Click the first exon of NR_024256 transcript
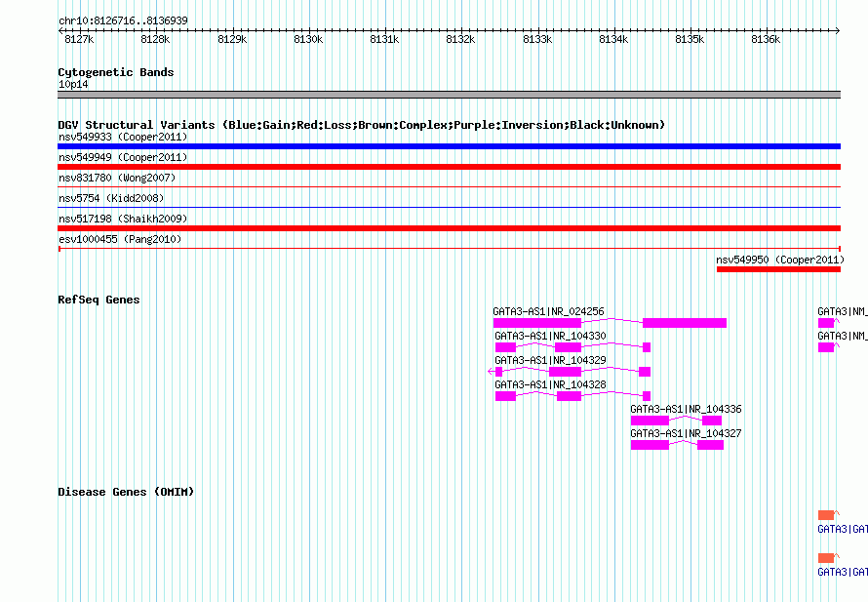Viewport: 868px width, 602px height. (x=537, y=323)
